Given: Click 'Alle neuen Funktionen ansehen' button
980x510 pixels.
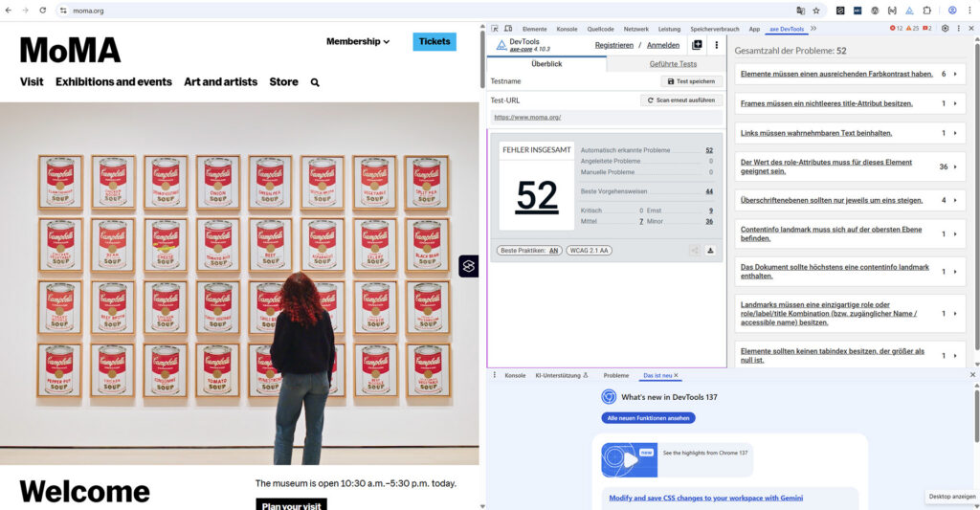Looking at the screenshot, I should (x=648, y=418).
